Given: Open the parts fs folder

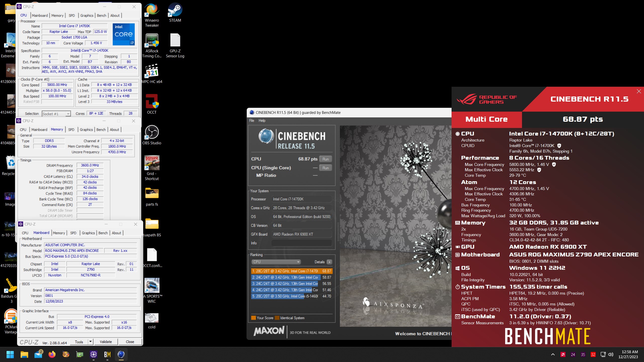Looking at the screenshot, I should point(152,197).
